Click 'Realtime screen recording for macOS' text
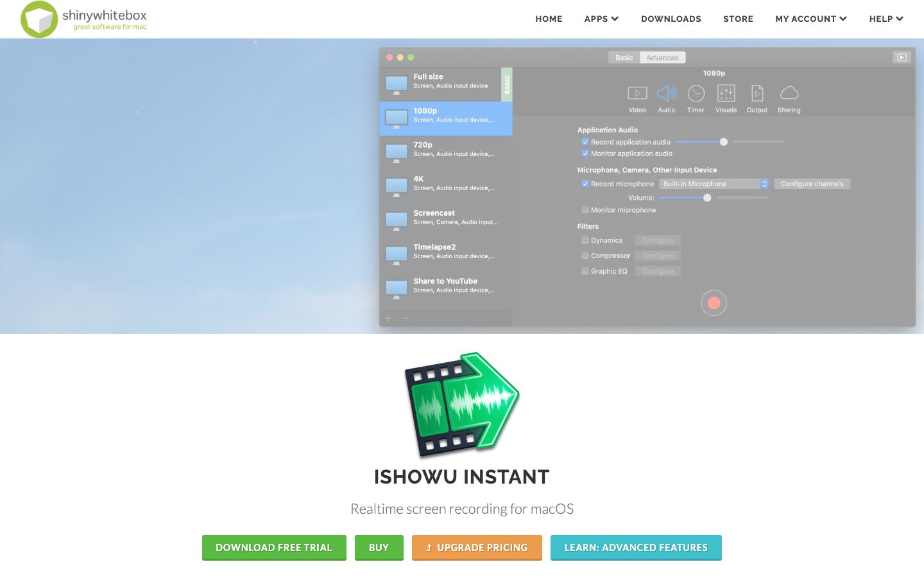 (x=462, y=509)
